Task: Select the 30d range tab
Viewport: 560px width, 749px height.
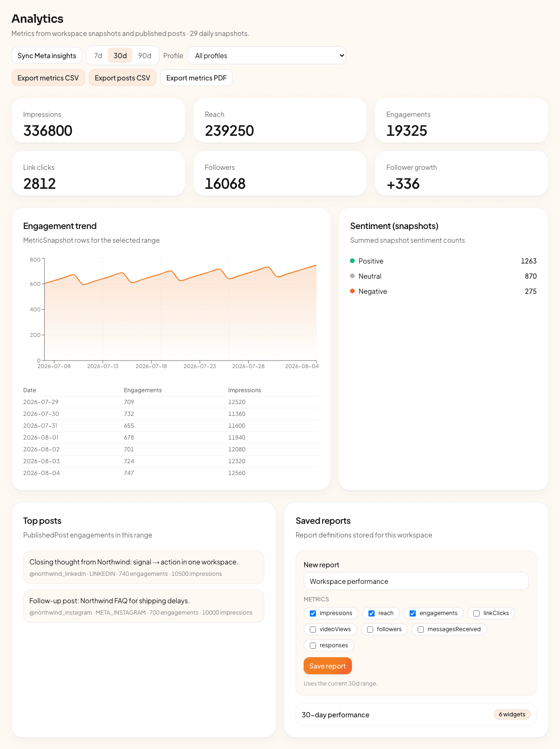Action: (x=120, y=55)
